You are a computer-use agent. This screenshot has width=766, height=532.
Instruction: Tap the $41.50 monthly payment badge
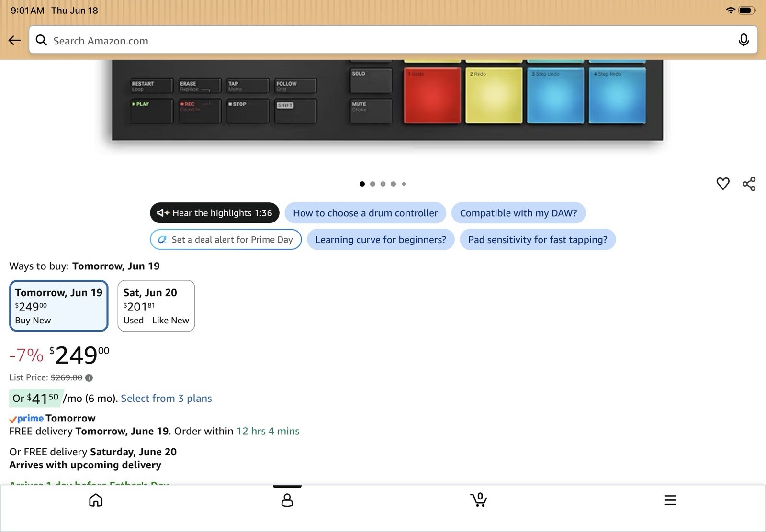[35, 398]
